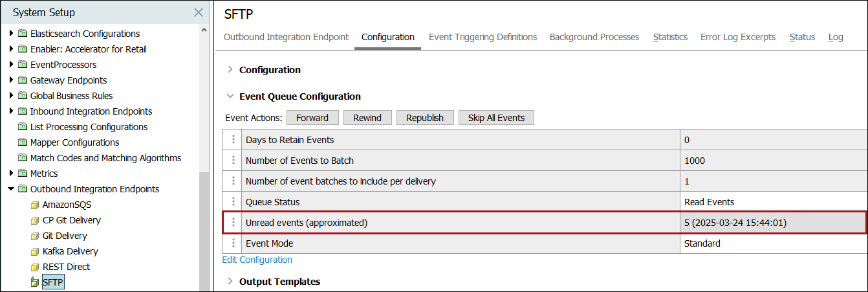Click the AmazonSQS endpoint icon
The height and width of the screenshot is (292, 868).
pyautogui.click(x=35, y=205)
